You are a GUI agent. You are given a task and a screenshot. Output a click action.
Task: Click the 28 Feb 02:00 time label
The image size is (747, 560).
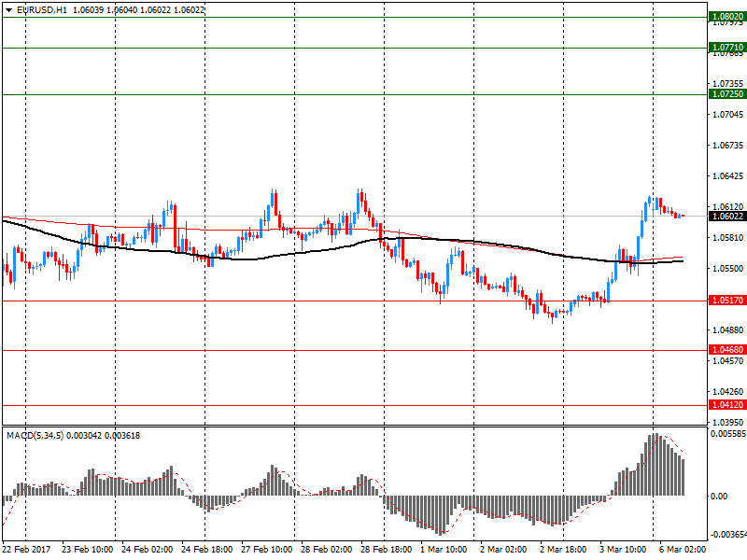coord(326,550)
